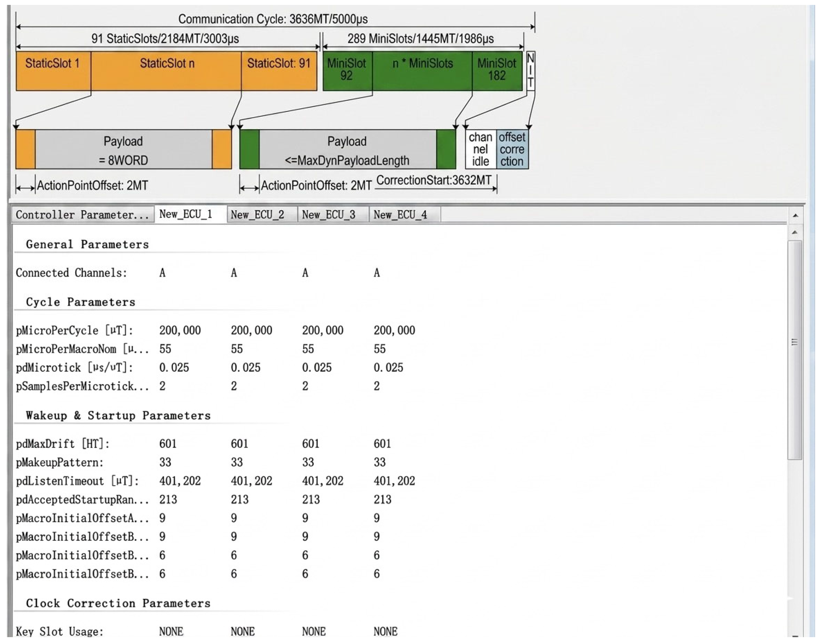Click the vertical scrollbar thumb
Screen dimensions: 822x644
click(794, 350)
